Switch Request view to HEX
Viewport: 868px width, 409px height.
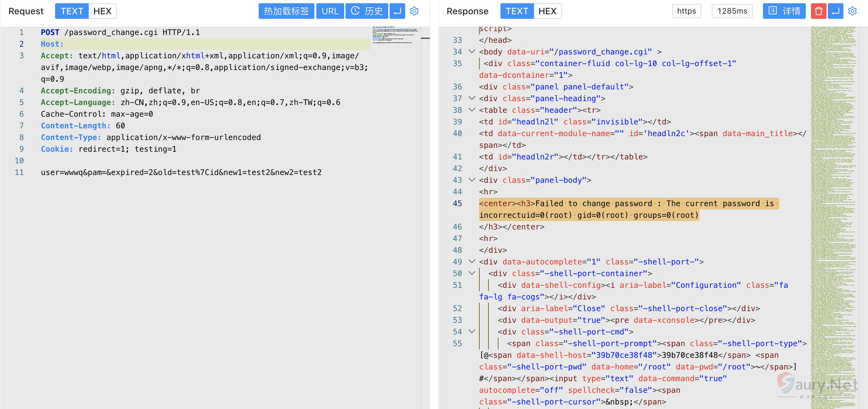[x=102, y=11]
